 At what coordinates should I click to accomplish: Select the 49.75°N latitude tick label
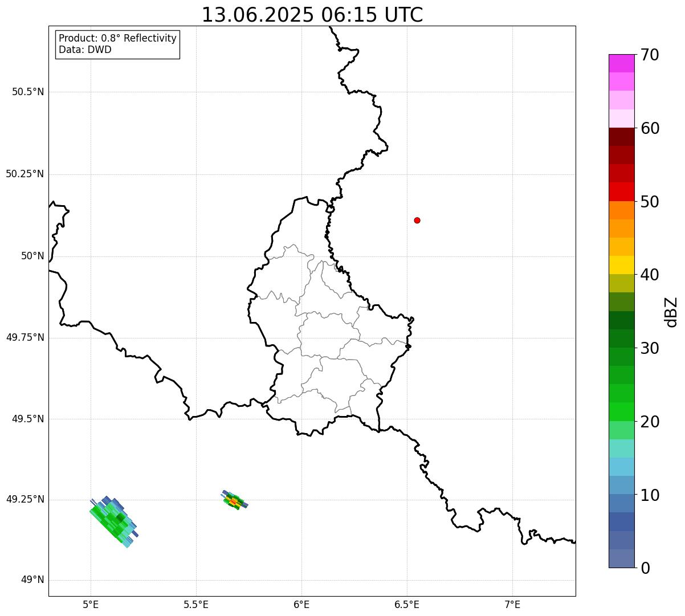click(25, 337)
